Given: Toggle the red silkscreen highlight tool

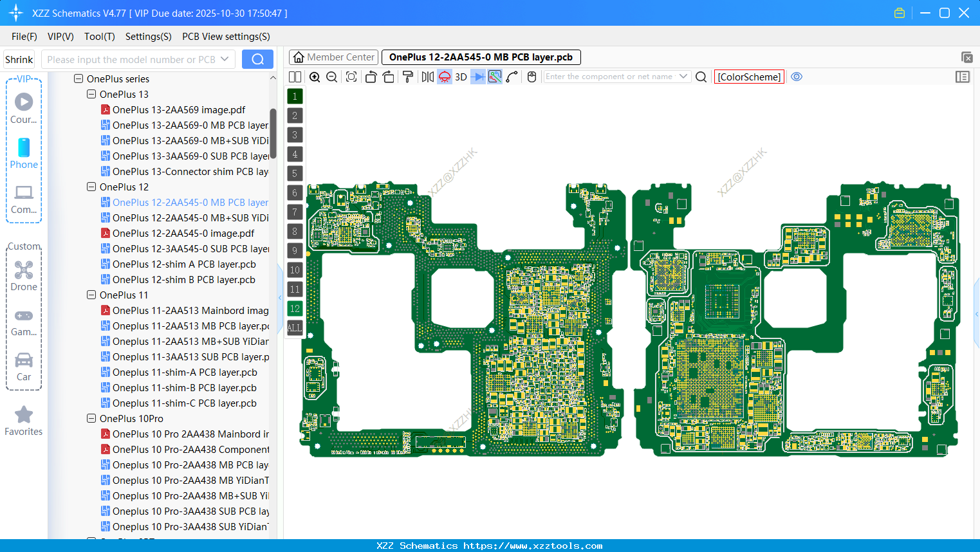Looking at the screenshot, I should point(444,77).
